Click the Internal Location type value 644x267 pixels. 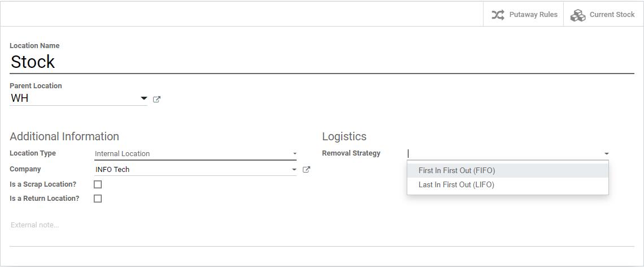point(123,153)
